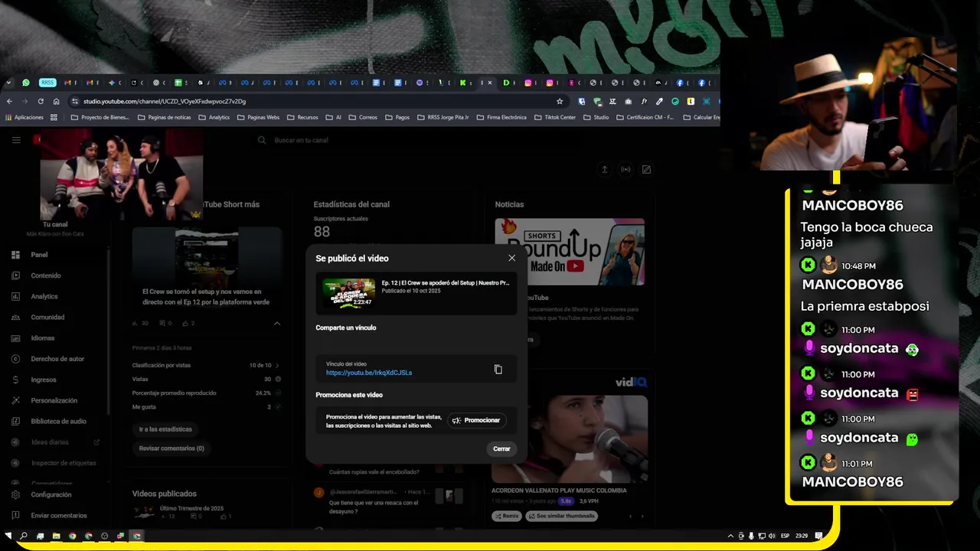Screen dimensions: 980x551
Task: Click the Promocionar button
Action: point(476,420)
